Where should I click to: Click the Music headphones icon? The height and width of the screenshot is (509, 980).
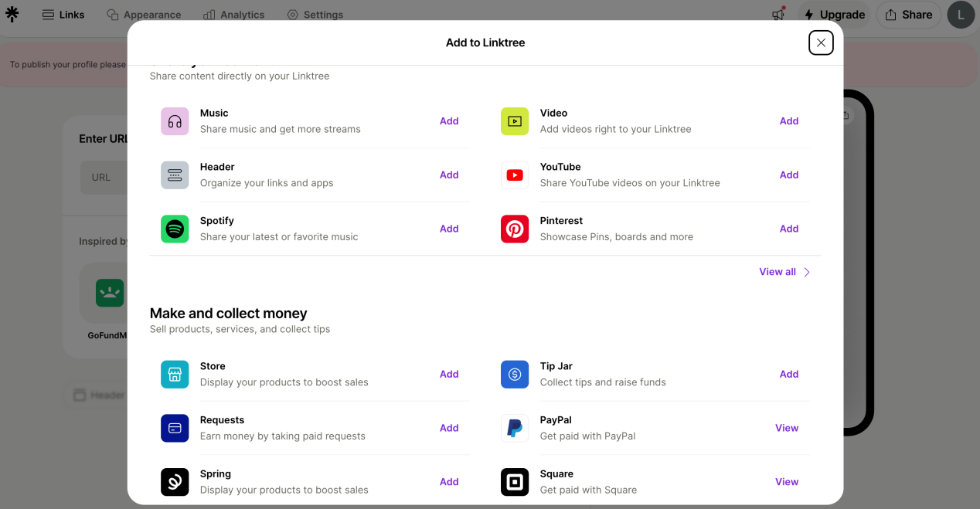click(x=175, y=121)
